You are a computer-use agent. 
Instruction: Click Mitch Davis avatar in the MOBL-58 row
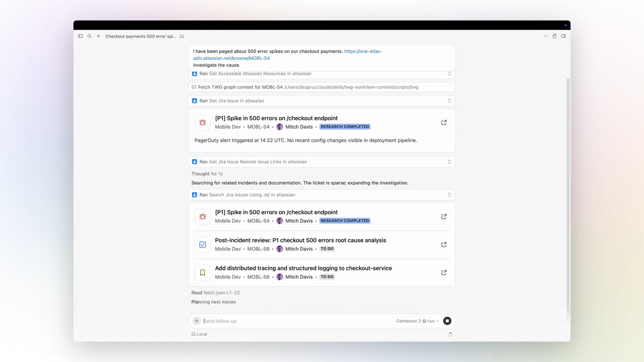pyautogui.click(x=280, y=249)
